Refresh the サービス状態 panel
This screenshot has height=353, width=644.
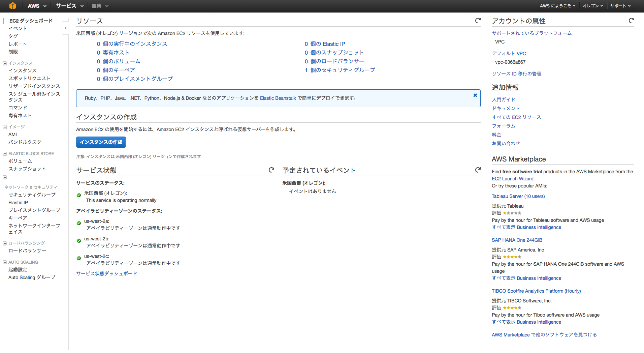[x=271, y=170]
